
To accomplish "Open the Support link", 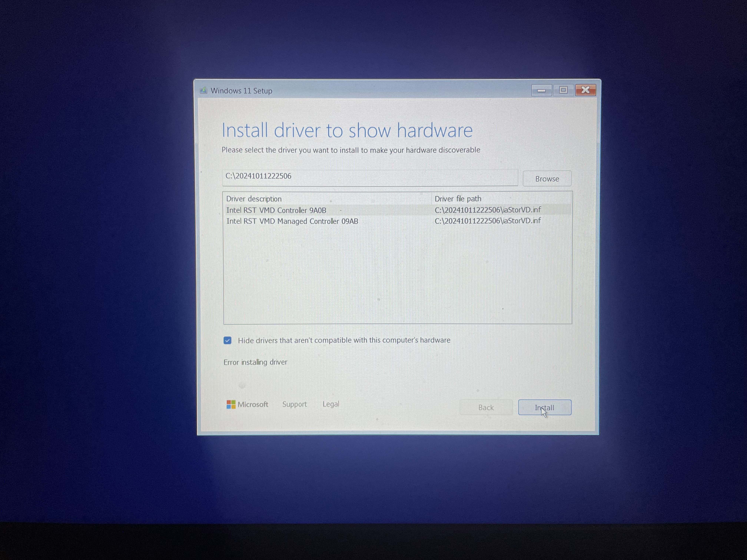I will 294,404.
